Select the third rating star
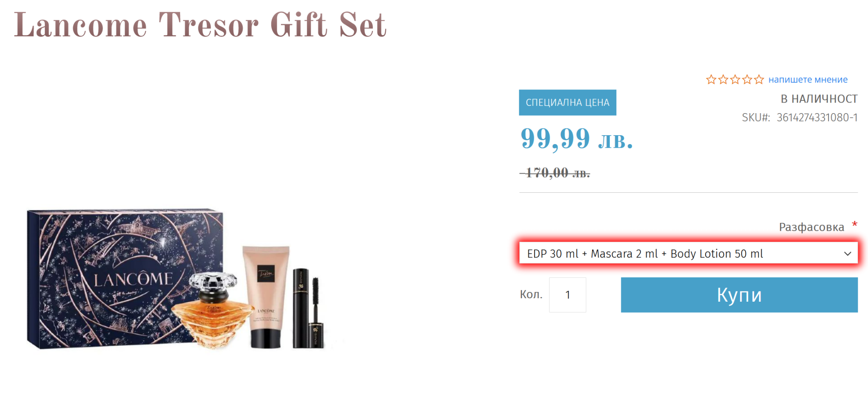The image size is (868, 394). [x=735, y=79]
